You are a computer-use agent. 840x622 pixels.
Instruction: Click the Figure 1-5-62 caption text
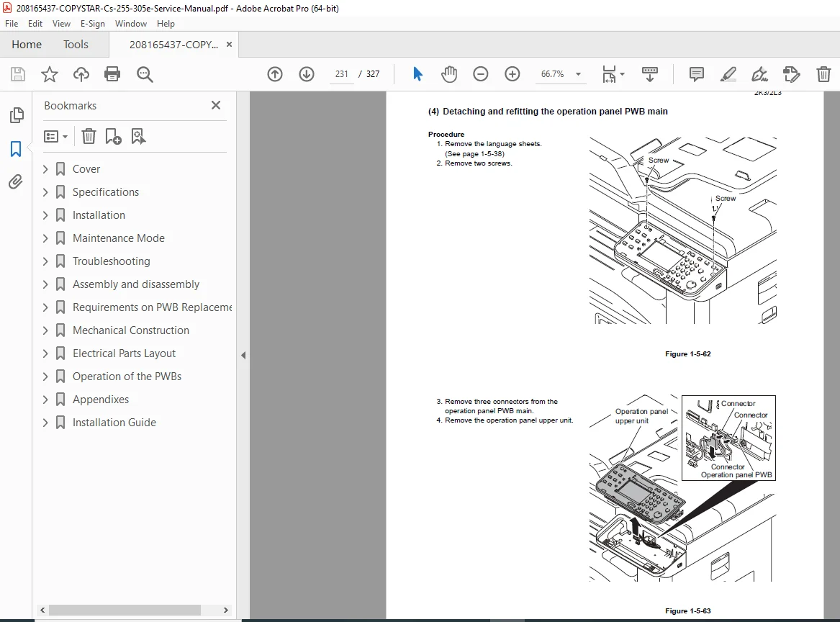(x=688, y=354)
